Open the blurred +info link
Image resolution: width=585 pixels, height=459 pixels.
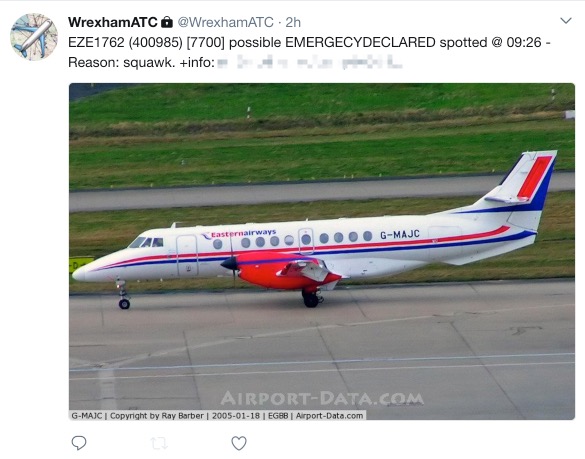[x=310, y=62]
